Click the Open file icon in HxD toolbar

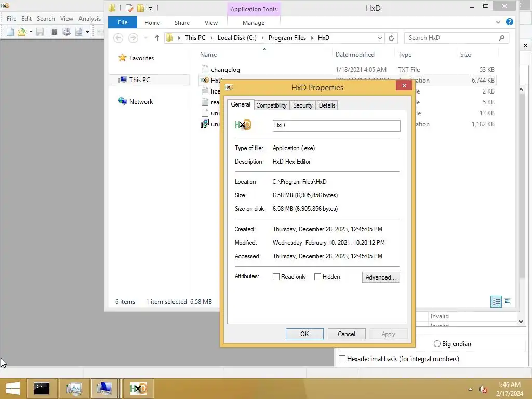(x=22, y=32)
